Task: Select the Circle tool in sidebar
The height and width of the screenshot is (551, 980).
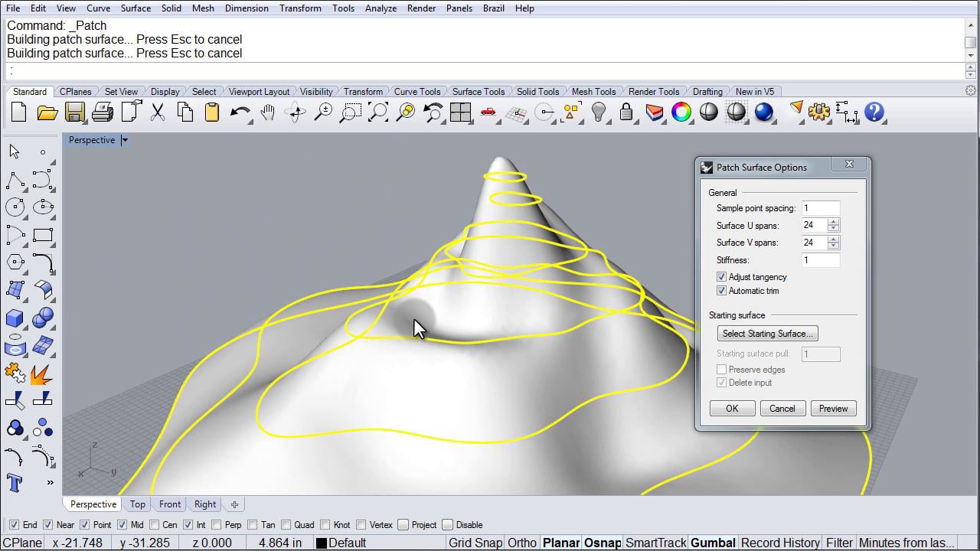Action: (15, 207)
